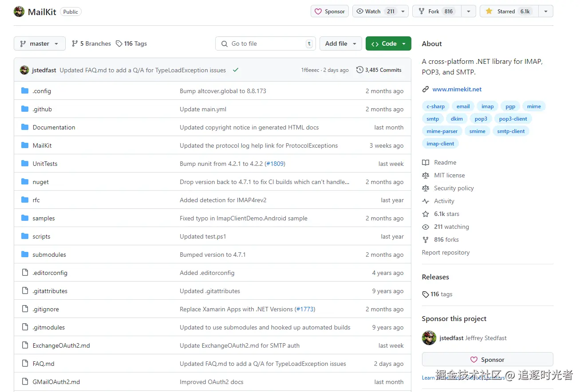Click the 1f6eeec commit hash
This screenshot has width=584, height=392.
point(310,70)
